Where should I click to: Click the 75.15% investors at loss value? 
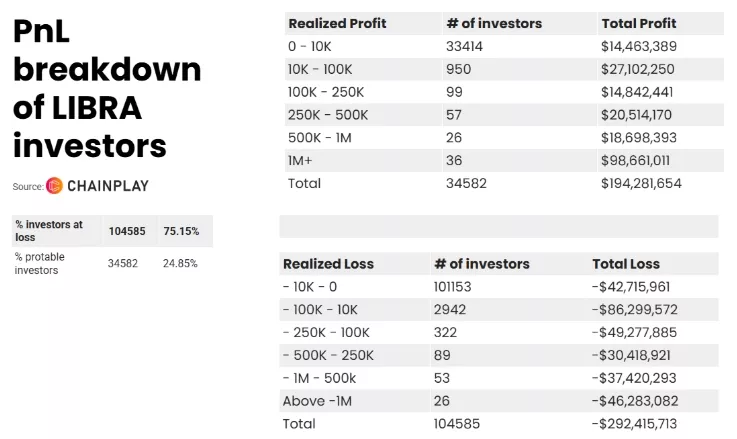(x=181, y=231)
